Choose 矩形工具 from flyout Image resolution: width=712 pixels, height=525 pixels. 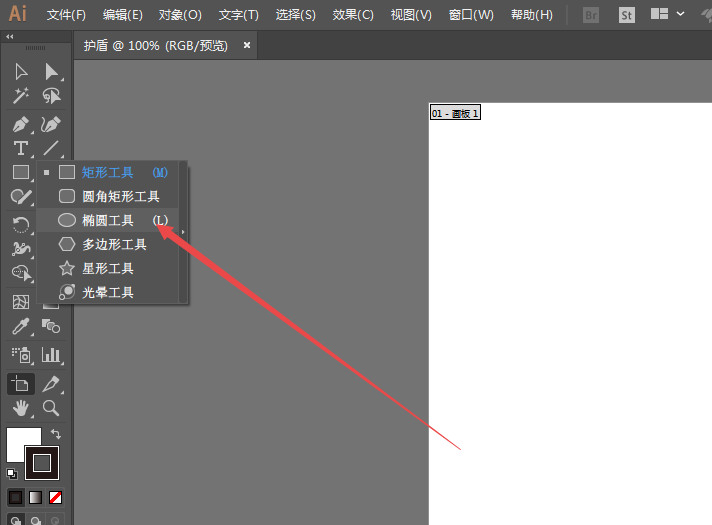108,172
